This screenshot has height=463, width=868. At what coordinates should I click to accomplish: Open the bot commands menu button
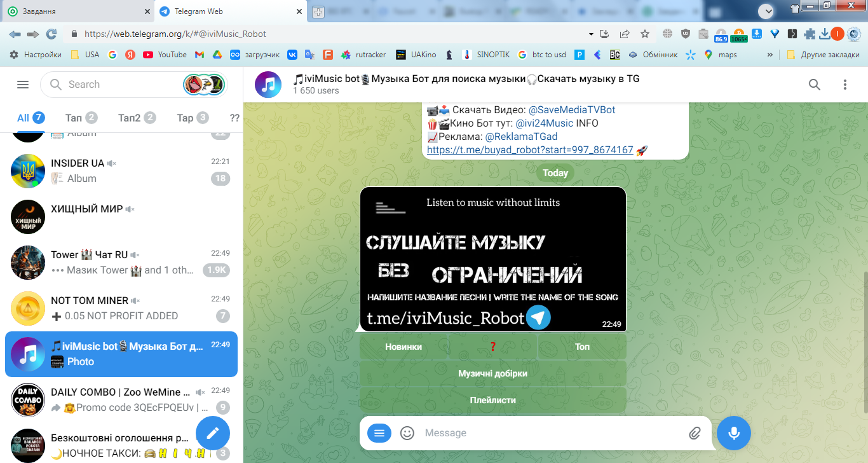tap(379, 433)
